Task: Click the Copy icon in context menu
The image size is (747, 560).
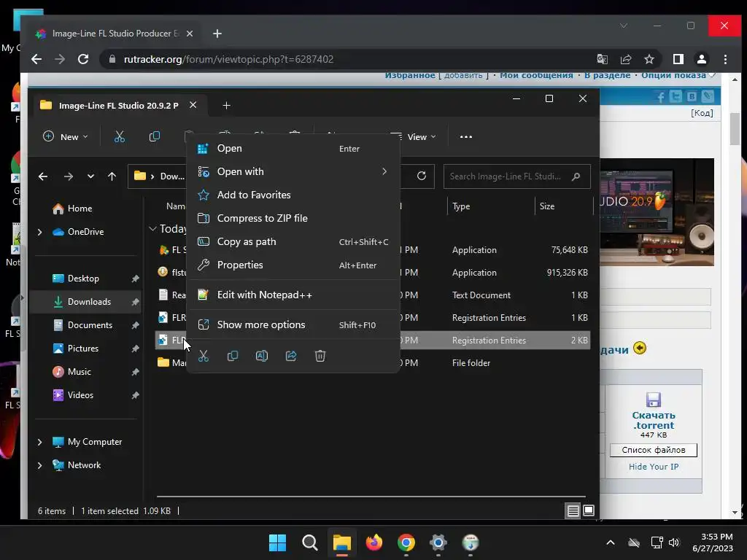Action: pyautogui.click(x=233, y=356)
